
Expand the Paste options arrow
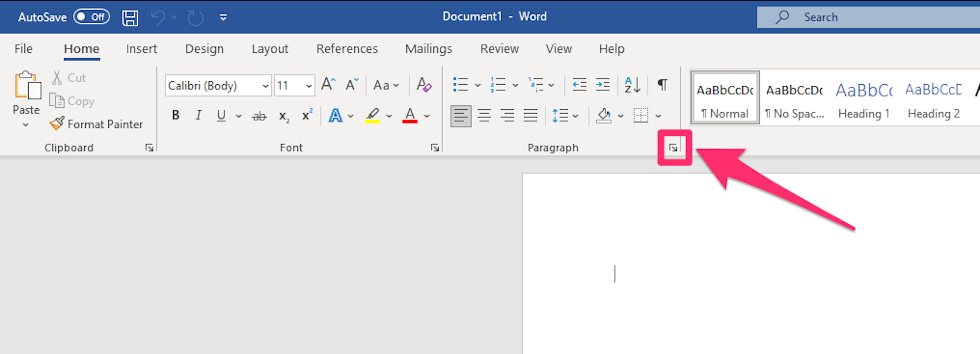(x=25, y=125)
